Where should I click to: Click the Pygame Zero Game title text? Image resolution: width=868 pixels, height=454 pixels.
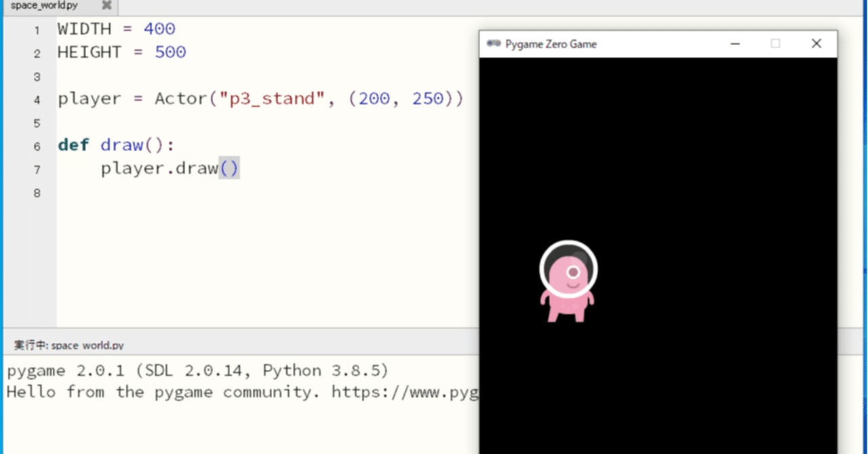coord(551,43)
